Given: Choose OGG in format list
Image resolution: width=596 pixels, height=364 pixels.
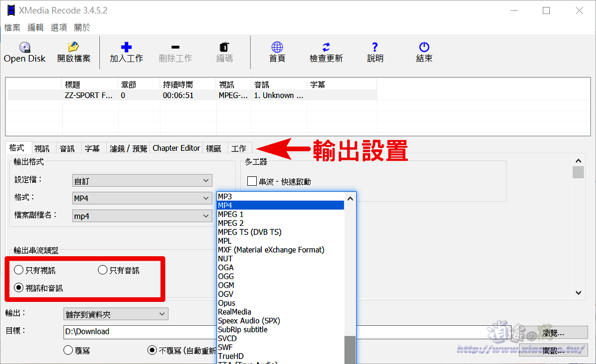Looking at the screenshot, I should pos(281,277).
